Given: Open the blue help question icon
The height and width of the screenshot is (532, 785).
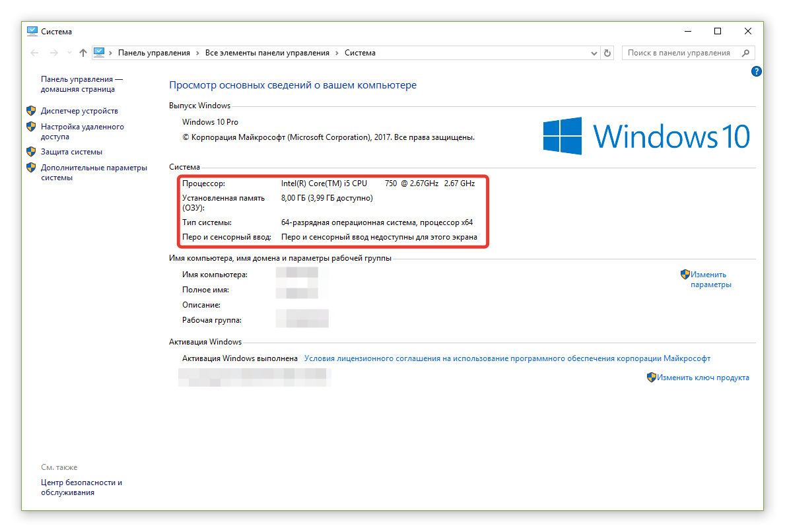Looking at the screenshot, I should pos(756,71).
